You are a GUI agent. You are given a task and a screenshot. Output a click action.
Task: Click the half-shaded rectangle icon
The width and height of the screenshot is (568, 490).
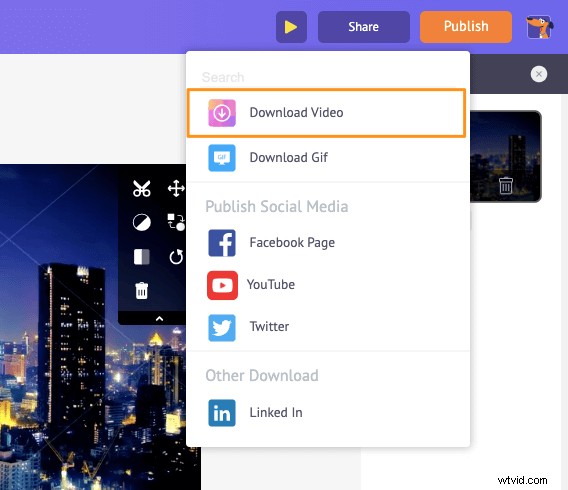pos(141,257)
